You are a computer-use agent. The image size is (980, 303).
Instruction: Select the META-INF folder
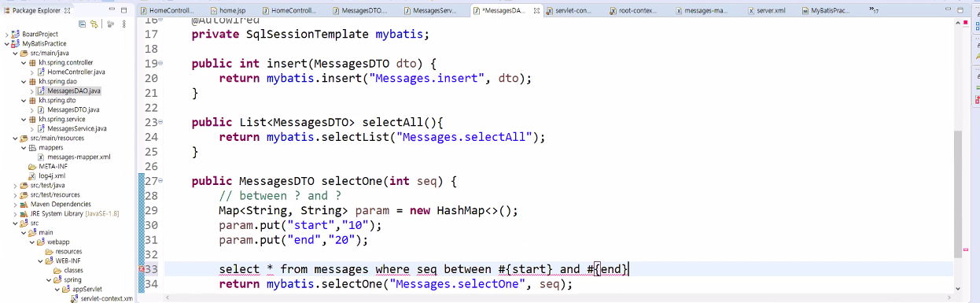pos(53,167)
